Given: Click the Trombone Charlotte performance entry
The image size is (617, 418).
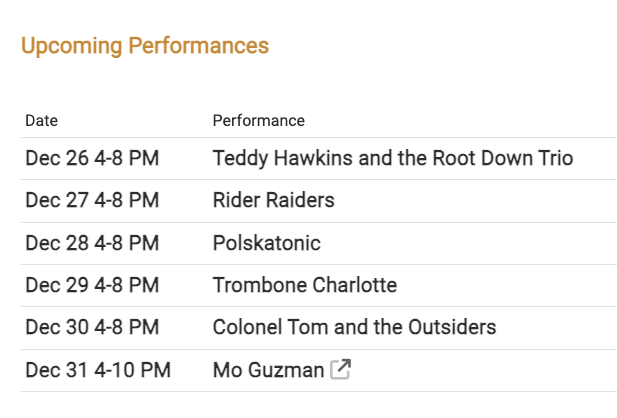Looking at the screenshot, I should [x=305, y=285].
